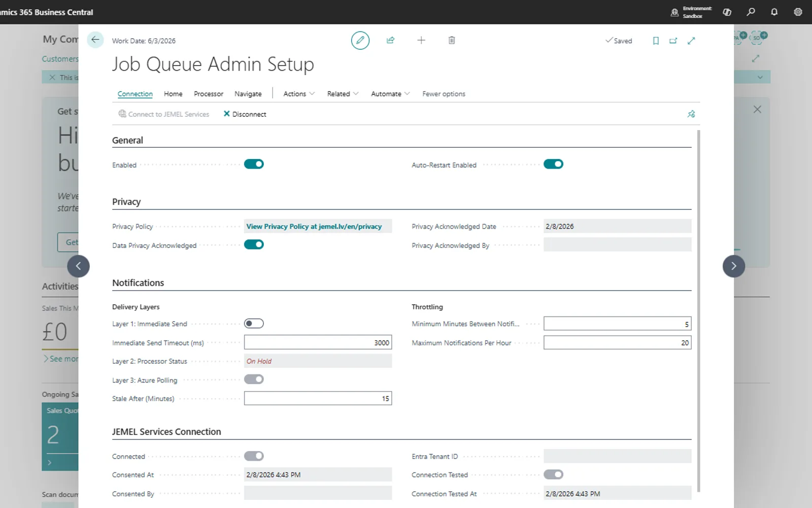Viewport: 812px width, 508px height.
Task: Toggle Data Privacy Acknowledged switch
Action: 254,244
